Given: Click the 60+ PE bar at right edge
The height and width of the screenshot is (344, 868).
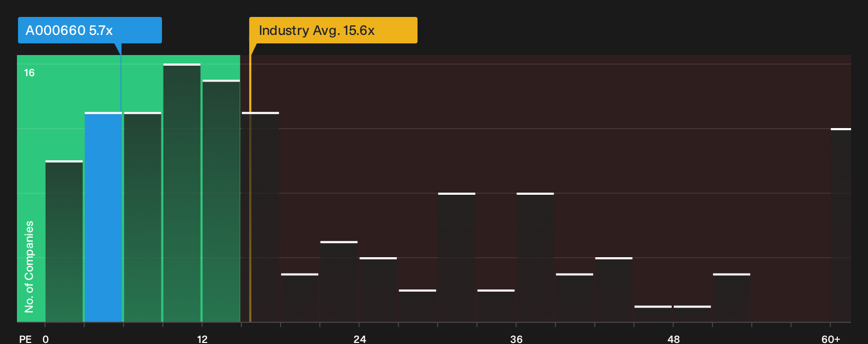Looking at the screenshot, I should pos(840,225).
